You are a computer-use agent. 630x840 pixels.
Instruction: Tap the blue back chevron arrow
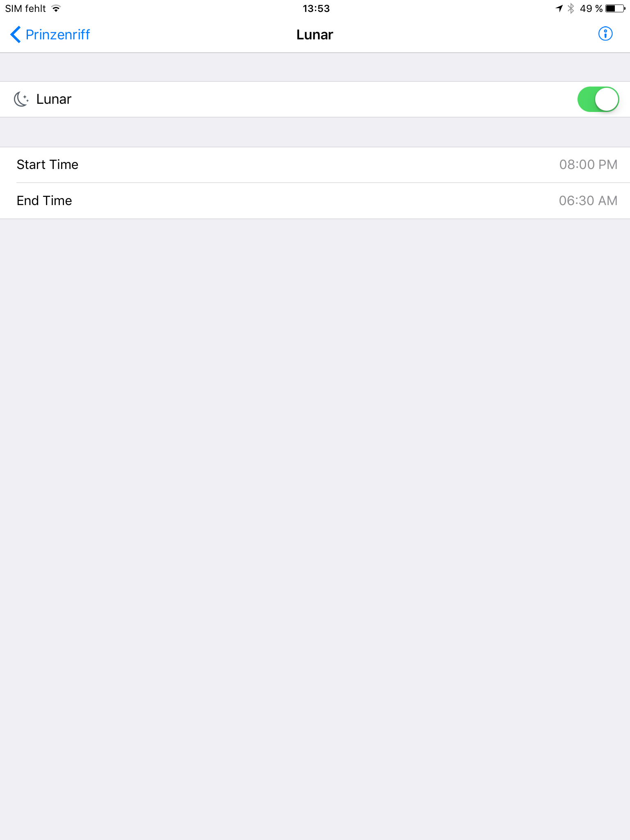16,34
